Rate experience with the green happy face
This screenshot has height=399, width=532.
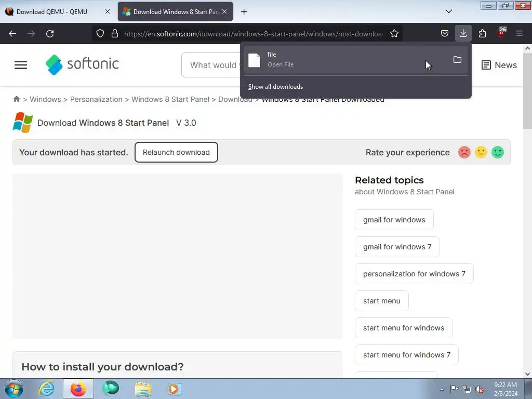tap(497, 152)
